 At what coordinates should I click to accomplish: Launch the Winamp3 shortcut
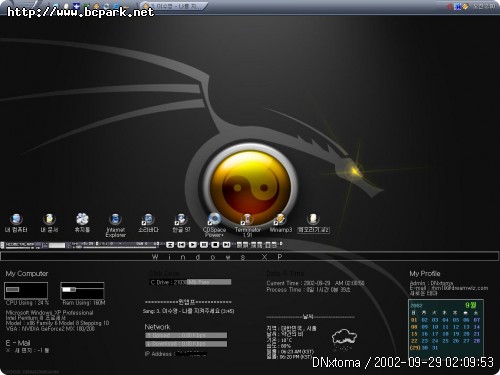pos(280,223)
